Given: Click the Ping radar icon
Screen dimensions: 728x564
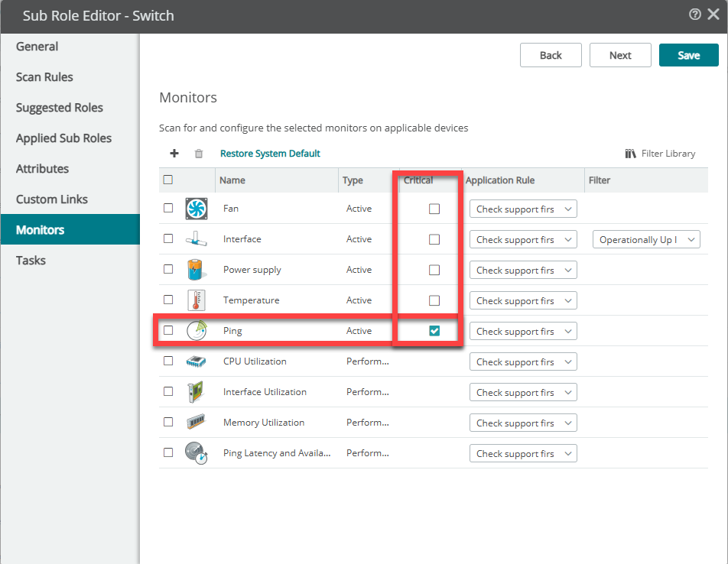Looking at the screenshot, I should [x=197, y=331].
